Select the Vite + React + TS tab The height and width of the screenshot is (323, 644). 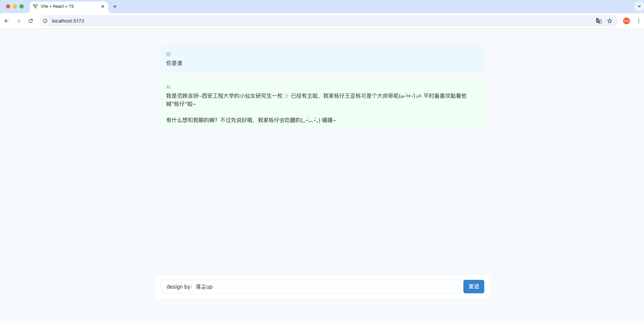pyautogui.click(x=64, y=6)
